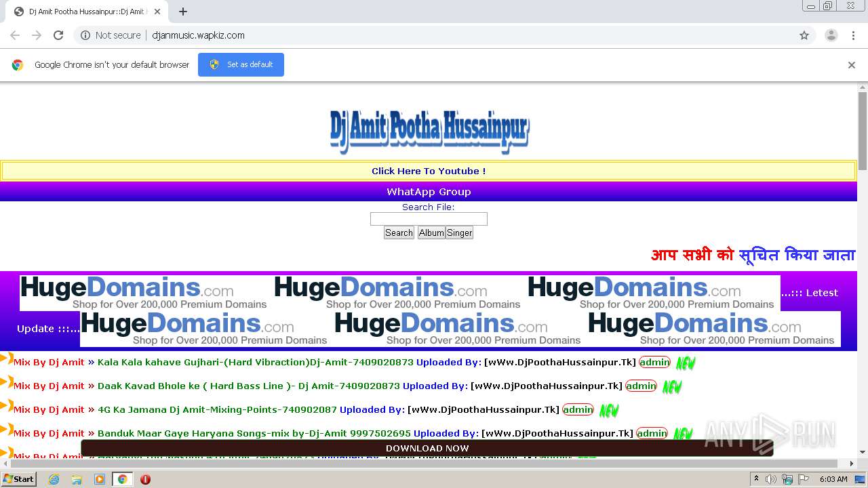
Task: Go back using browser back arrow
Action: pos(15,35)
